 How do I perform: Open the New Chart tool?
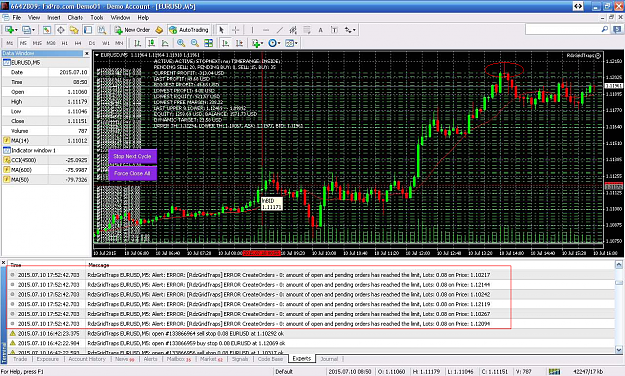(x=9, y=30)
